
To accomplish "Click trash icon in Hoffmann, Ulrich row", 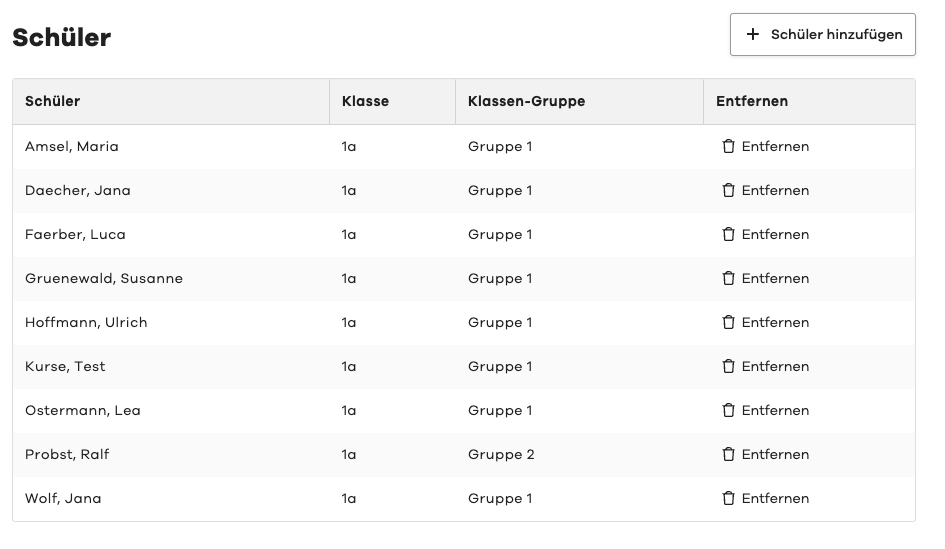I will coord(728,323).
